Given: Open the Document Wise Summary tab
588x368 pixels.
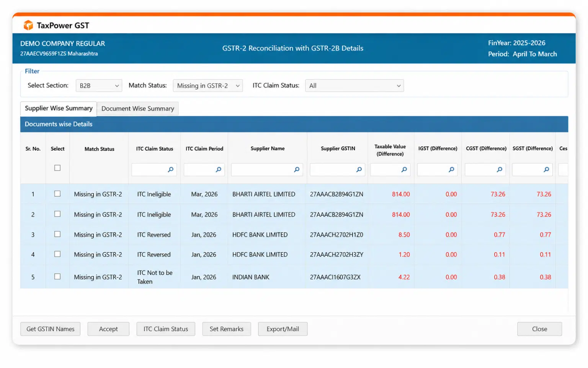Looking at the screenshot, I should [x=138, y=108].
